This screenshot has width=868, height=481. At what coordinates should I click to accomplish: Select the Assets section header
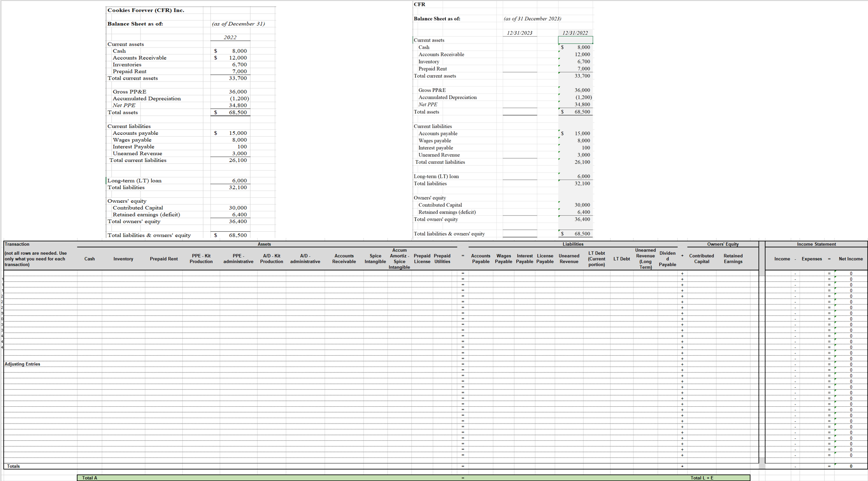tap(264, 244)
